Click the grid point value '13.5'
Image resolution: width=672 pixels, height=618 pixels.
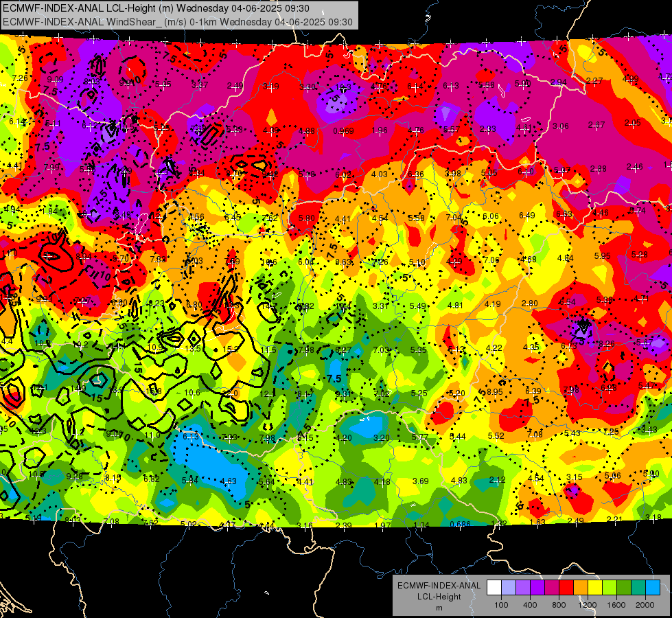[194, 349]
